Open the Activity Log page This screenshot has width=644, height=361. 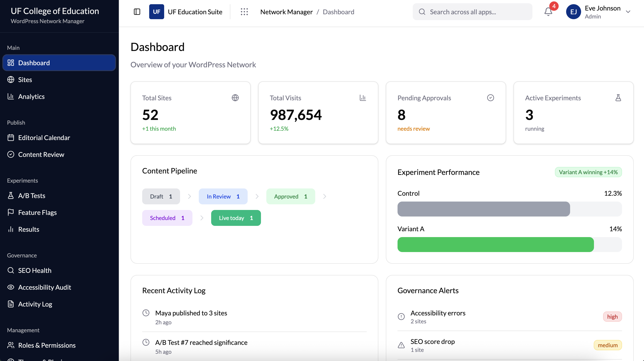tap(59, 304)
